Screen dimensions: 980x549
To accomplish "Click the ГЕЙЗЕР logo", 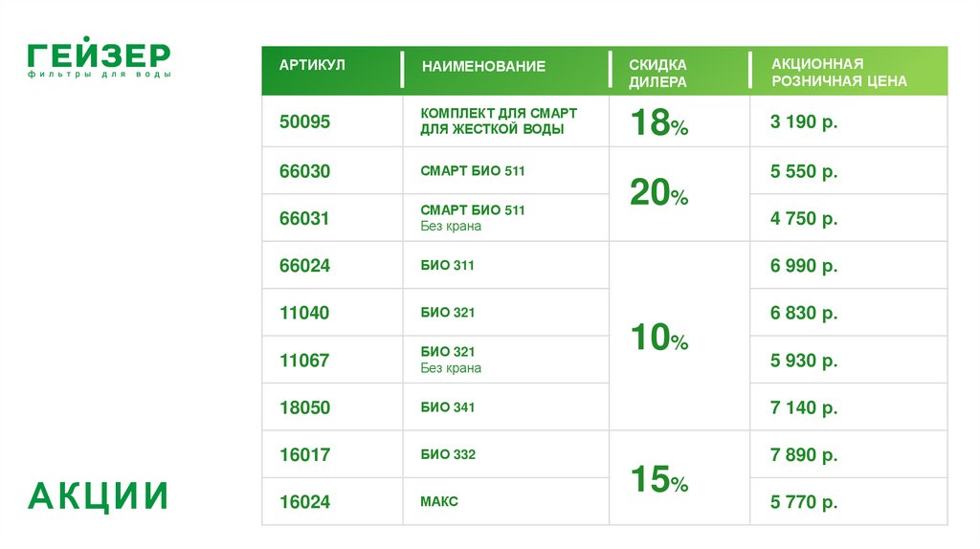I will [x=99, y=58].
